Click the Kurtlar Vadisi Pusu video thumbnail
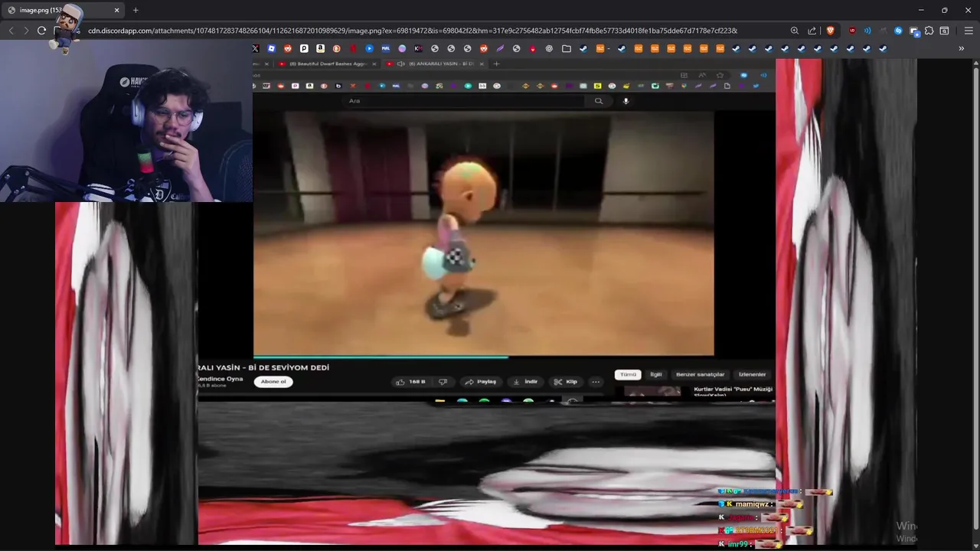Viewport: 980px width, 551px height. click(x=652, y=392)
